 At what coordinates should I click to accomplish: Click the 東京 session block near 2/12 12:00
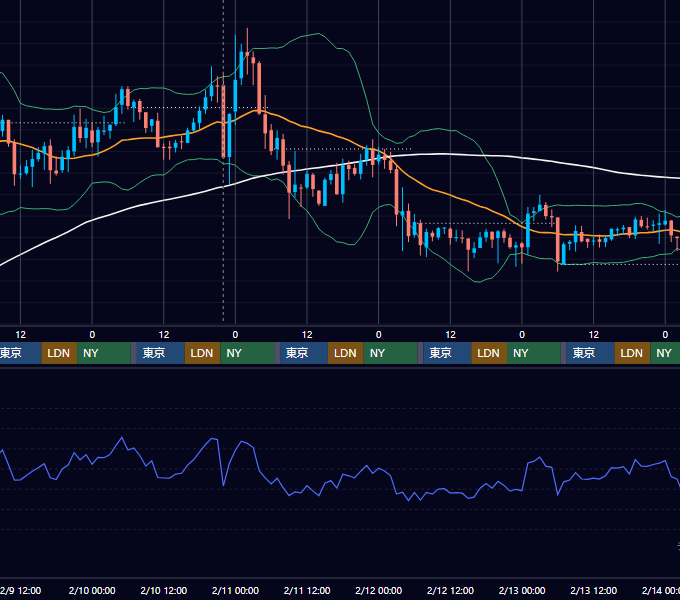(x=447, y=353)
